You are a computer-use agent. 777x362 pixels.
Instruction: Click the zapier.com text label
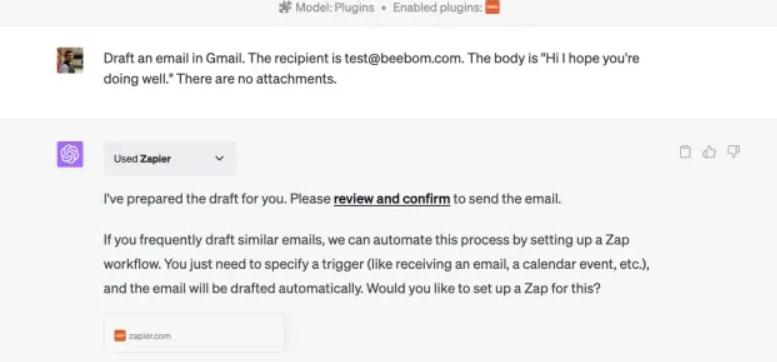click(150, 336)
